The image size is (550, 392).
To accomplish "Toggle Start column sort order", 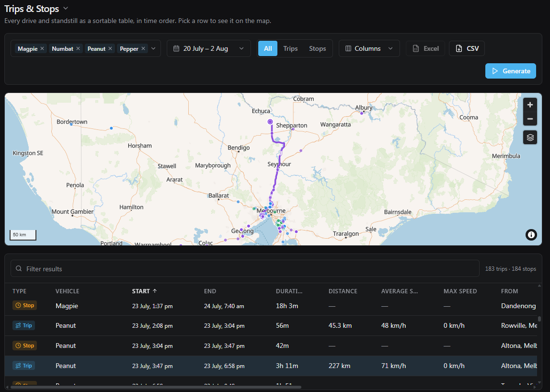I will point(145,291).
